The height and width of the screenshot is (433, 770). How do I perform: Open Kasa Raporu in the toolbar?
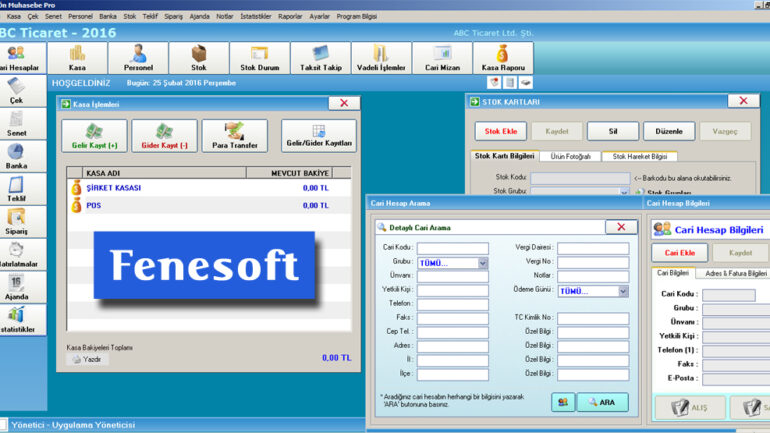tap(503, 58)
